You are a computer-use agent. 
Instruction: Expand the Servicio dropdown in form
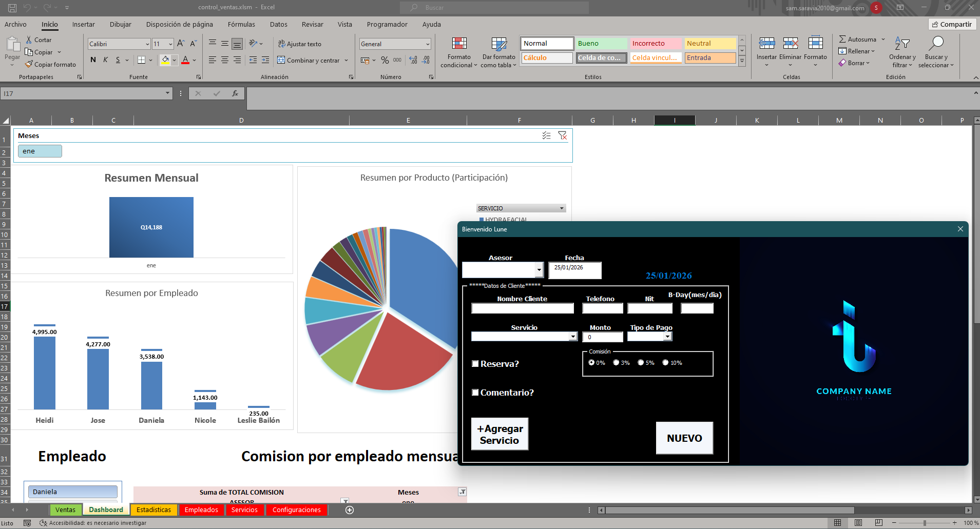point(573,337)
